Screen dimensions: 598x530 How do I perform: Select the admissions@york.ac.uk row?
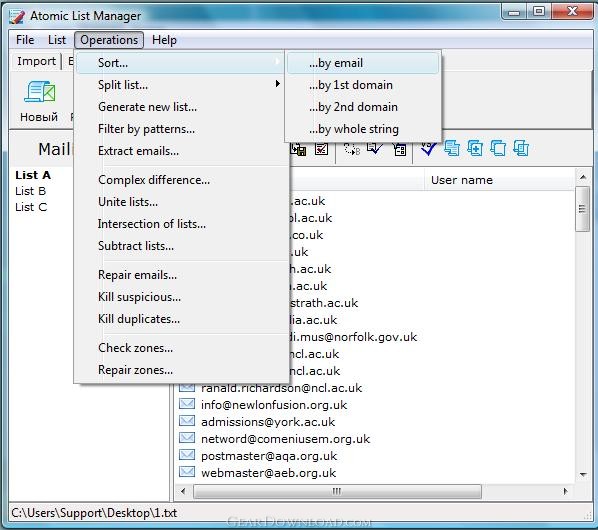tap(376, 422)
